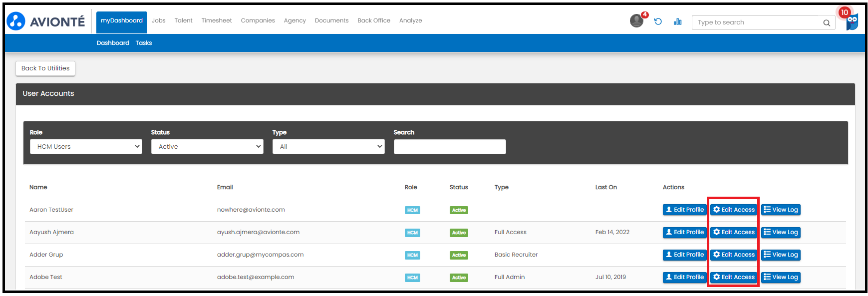
Task: Edit Profile for Adder Grup
Action: 685,255
